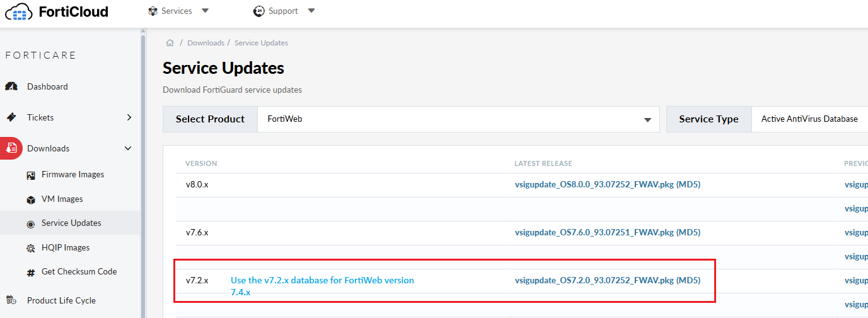
Task: Click the VERSION column header
Action: coord(201,163)
